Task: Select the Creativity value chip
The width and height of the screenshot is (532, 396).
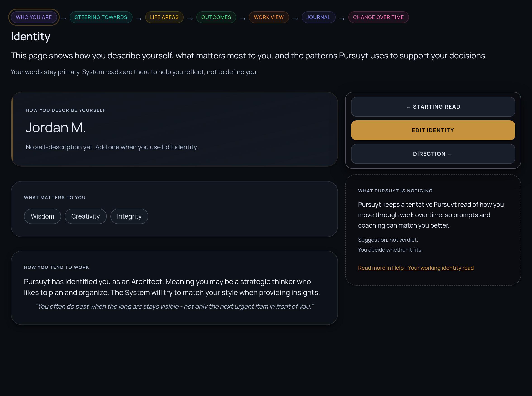Action: click(x=85, y=217)
